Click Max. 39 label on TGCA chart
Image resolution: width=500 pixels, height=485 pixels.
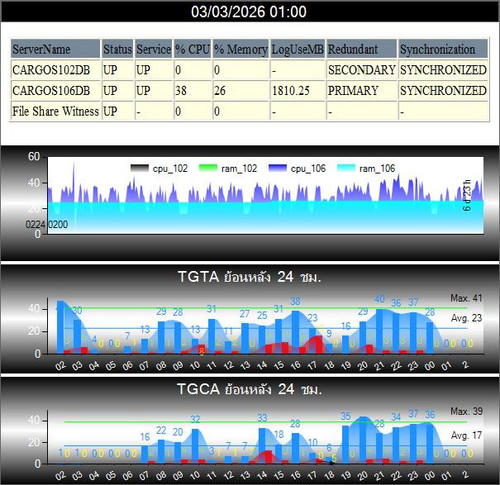tap(466, 411)
